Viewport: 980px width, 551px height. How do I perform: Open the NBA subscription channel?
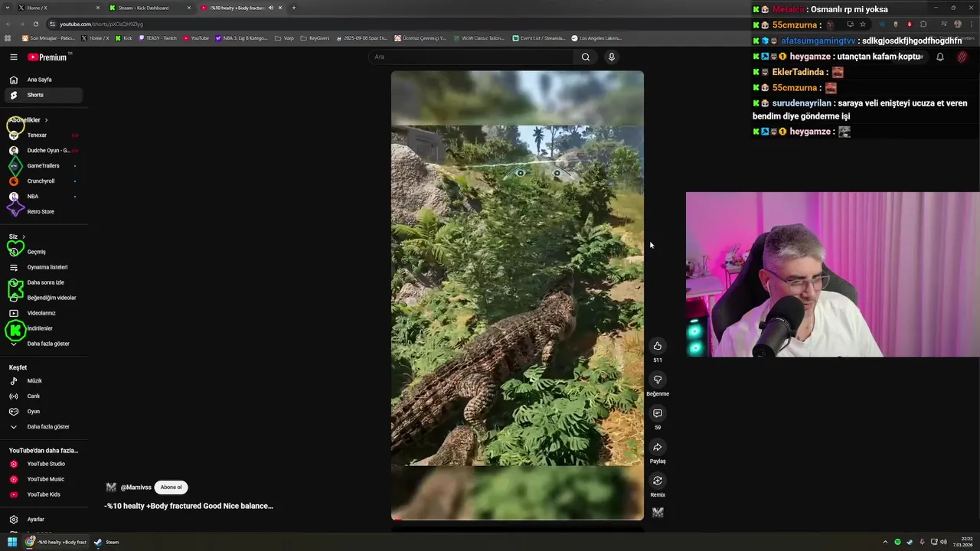pos(44,196)
